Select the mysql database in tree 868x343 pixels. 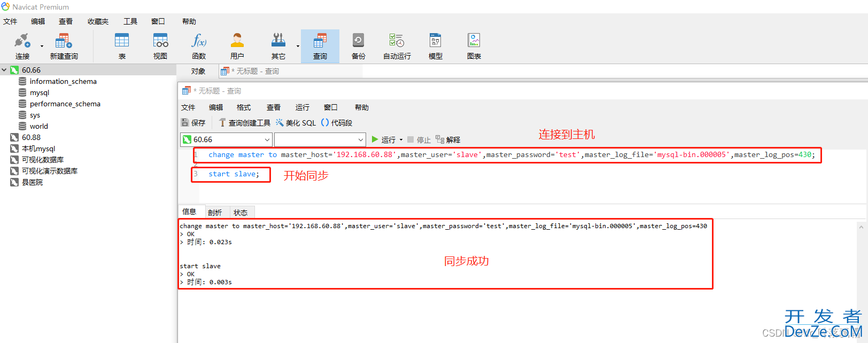pos(40,92)
